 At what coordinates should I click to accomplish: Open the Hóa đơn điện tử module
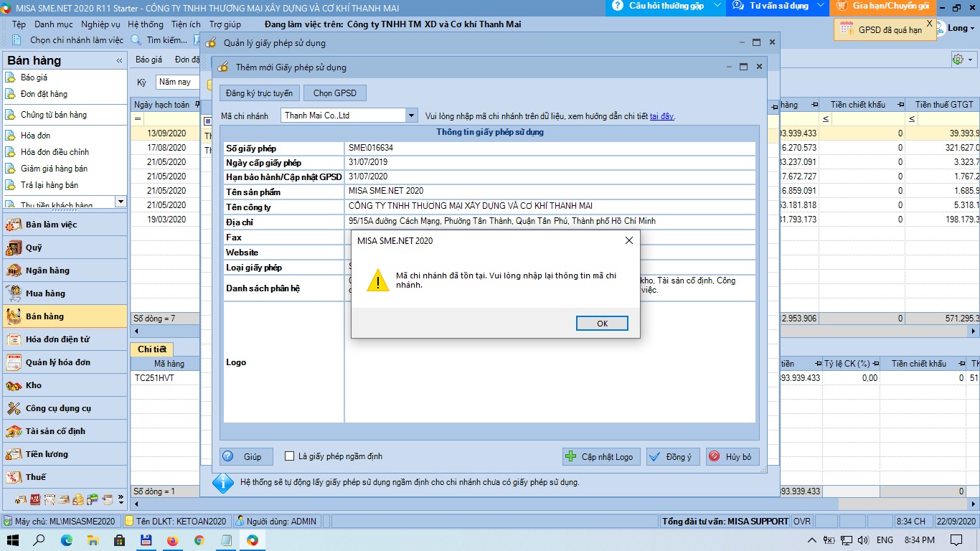click(x=65, y=339)
